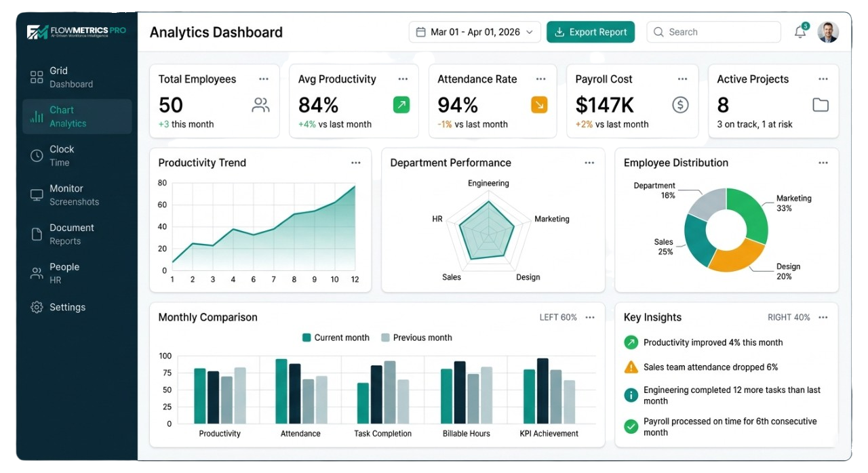Click the FlowMetrics Pro logo
Image resolution: width=868 pixels, height=473 pixels.
[76, 32]
